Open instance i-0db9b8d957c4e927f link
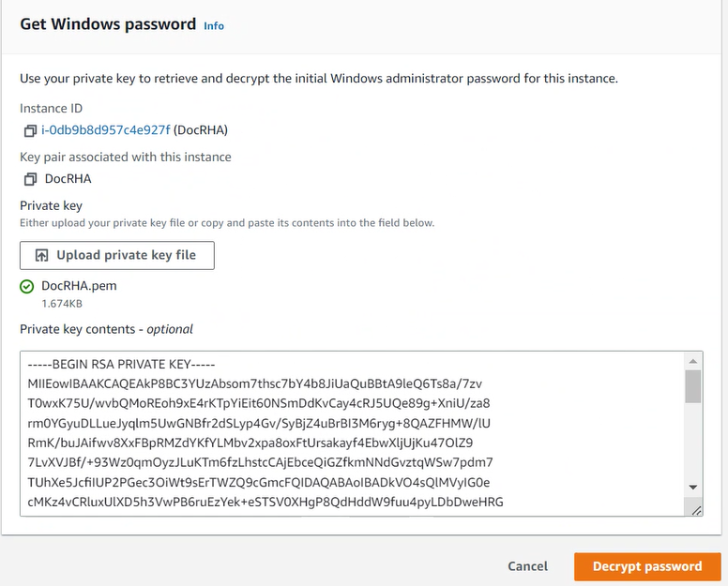Screen dimensions: 728x586 click(106, 130)
